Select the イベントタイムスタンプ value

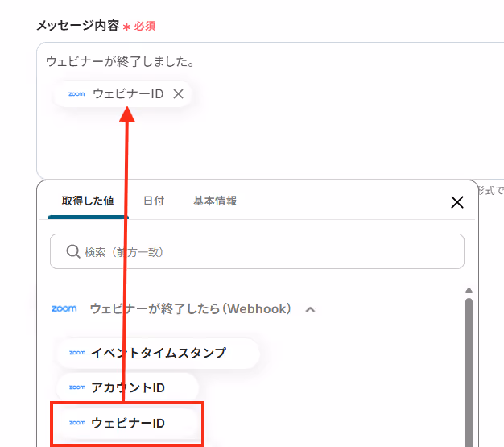pyautogui.click(x=158, y=353)
